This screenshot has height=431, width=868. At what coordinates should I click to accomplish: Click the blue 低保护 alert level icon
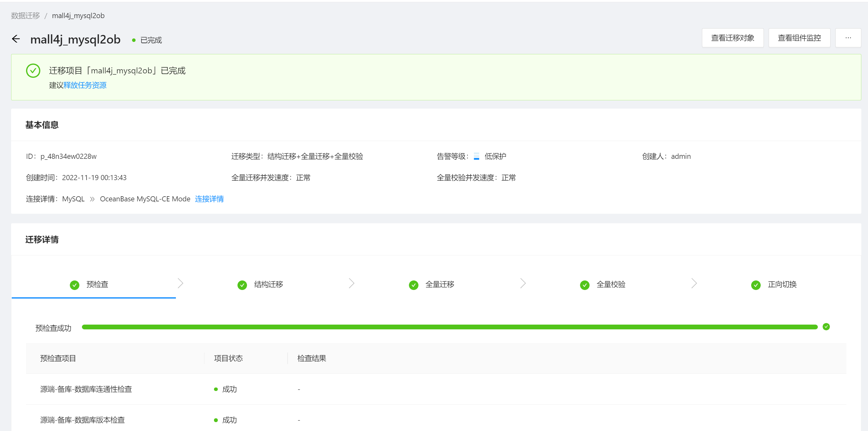(477, 156)
